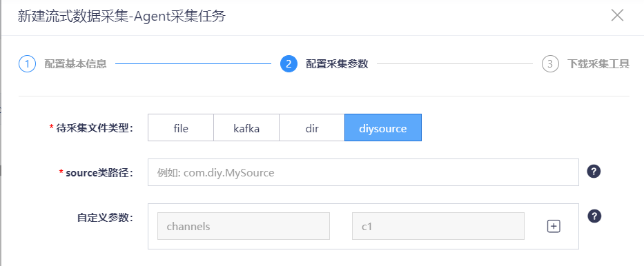Click the 自定义参数 label
644x266 pixels.
click(106, 218)
